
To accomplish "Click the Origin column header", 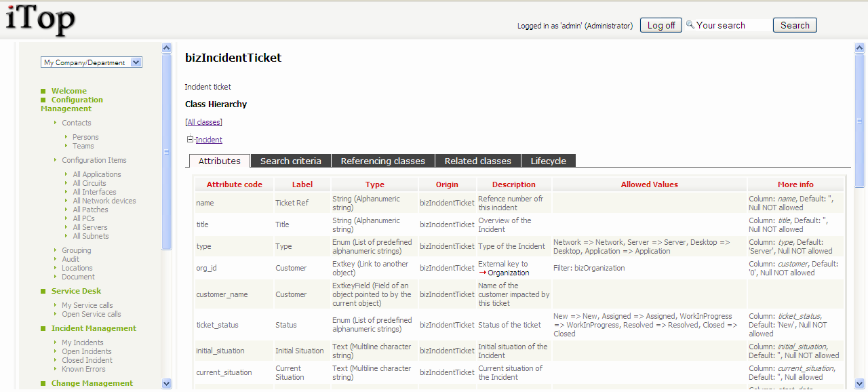I will click(x=447, y=184).
